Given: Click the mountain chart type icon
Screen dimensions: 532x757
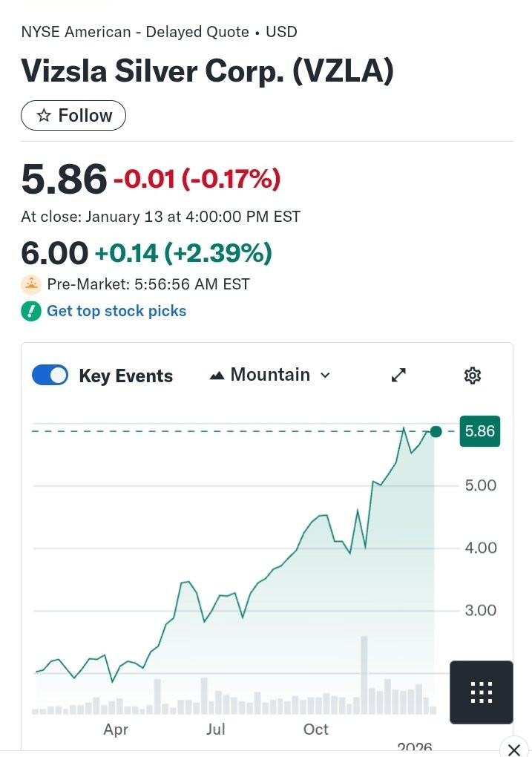Looking at the screenshot, I should [217, 376].
